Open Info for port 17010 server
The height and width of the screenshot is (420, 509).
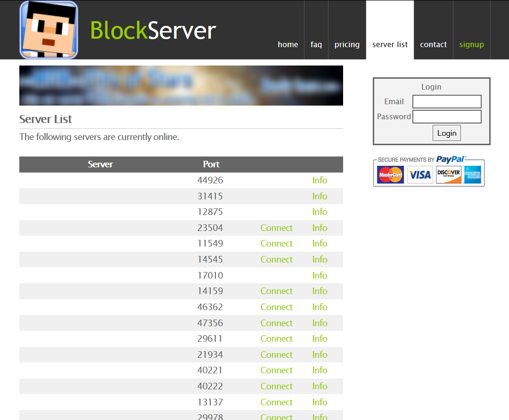[x=320, y=275]
